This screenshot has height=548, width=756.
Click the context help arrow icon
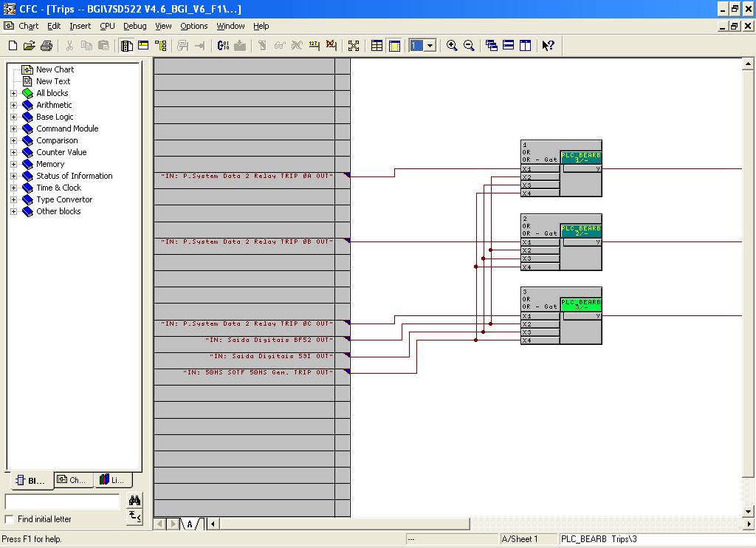tap(548, 46)
